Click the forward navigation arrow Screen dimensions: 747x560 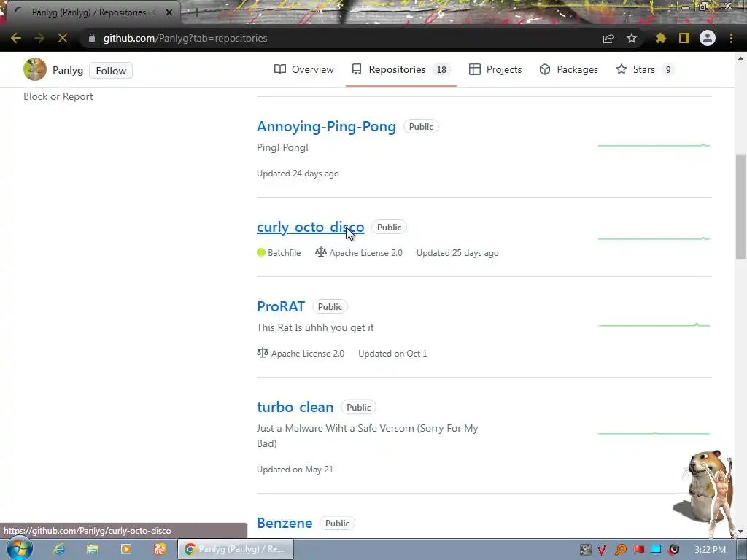(x=39, y=38)
